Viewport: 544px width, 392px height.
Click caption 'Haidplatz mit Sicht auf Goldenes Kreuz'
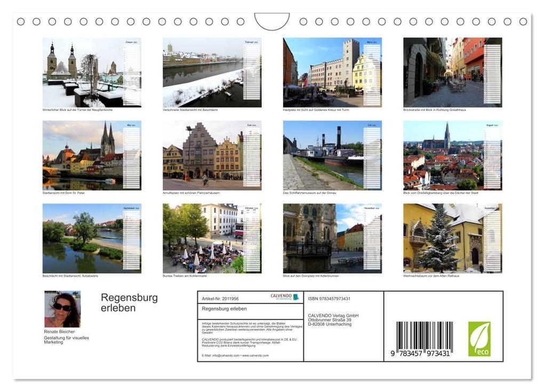click(x=316, y=110)
